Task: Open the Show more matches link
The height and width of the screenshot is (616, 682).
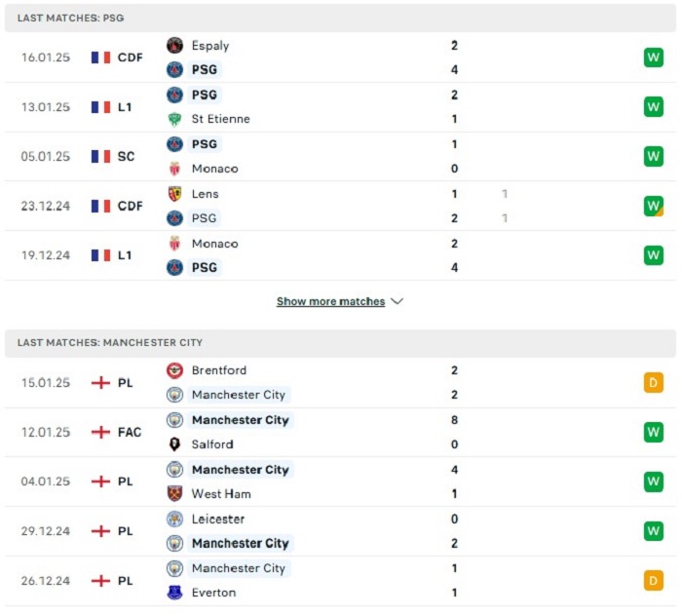Action: 330,301
